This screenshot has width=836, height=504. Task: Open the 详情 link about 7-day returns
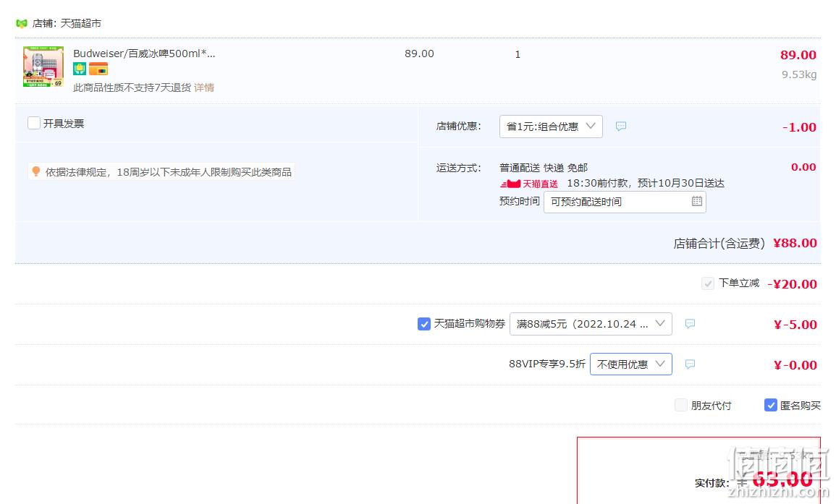click(x=204, y=87)
